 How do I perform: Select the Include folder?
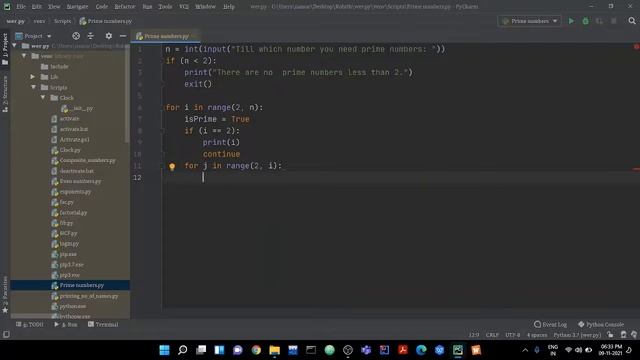59,67
